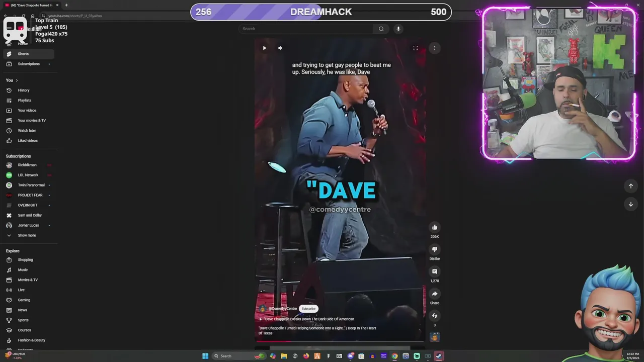Open the LOL Network subscription

click(x=28, y=175)
